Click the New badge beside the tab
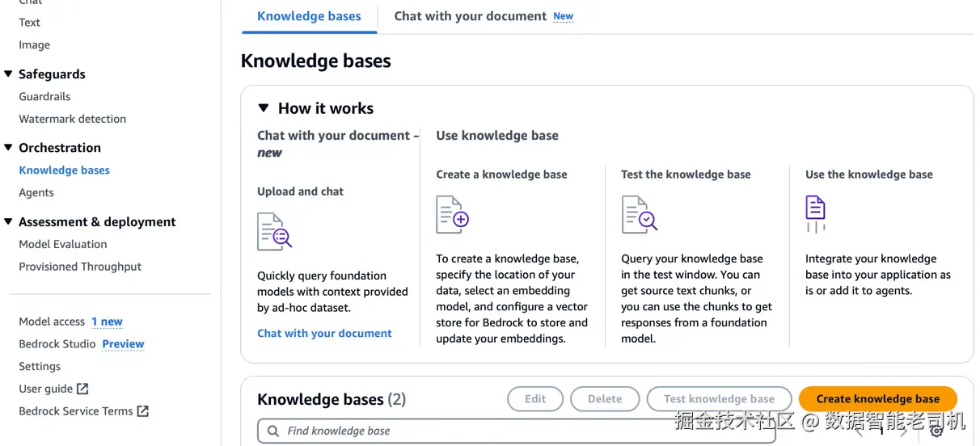 point(564,16)
